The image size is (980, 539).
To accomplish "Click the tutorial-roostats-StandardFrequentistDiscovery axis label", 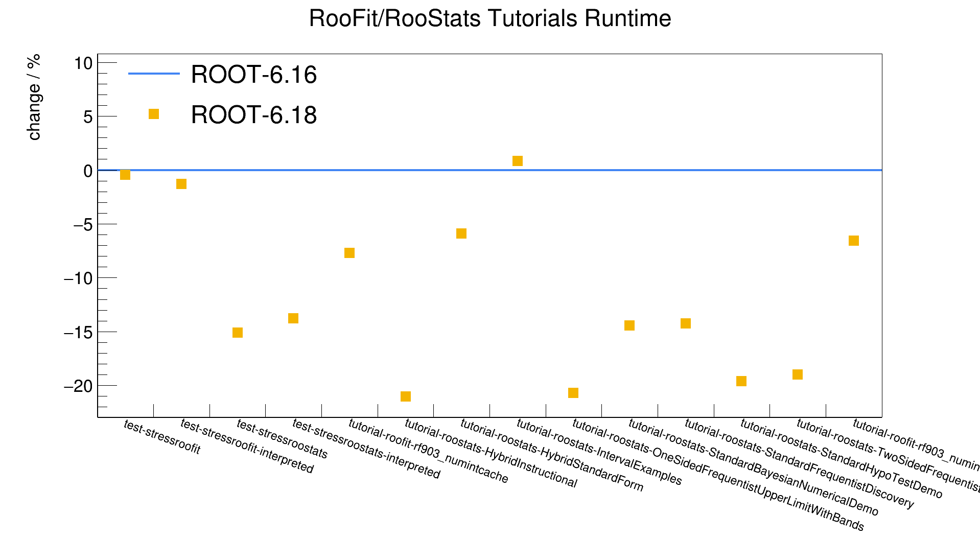I will [799, 464].
